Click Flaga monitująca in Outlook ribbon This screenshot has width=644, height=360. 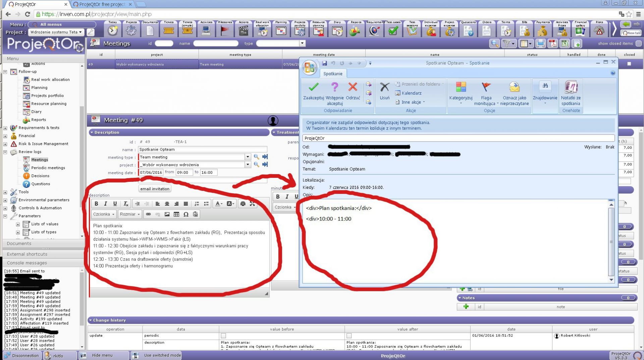click(486, 94)
